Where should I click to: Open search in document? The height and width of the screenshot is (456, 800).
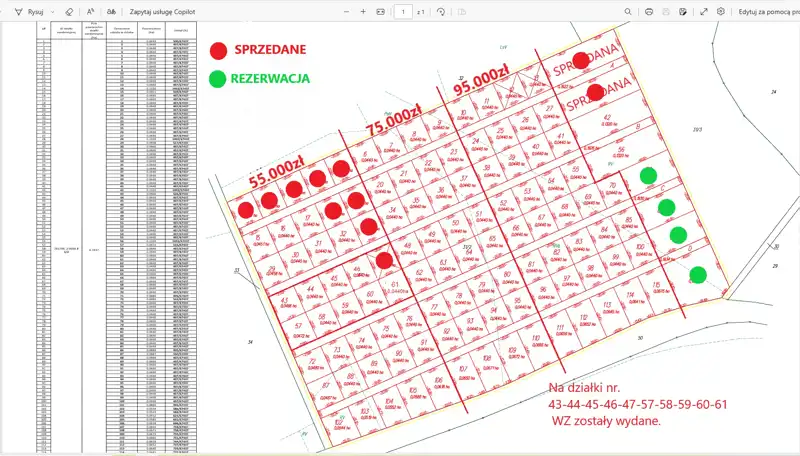pos(627,11)
